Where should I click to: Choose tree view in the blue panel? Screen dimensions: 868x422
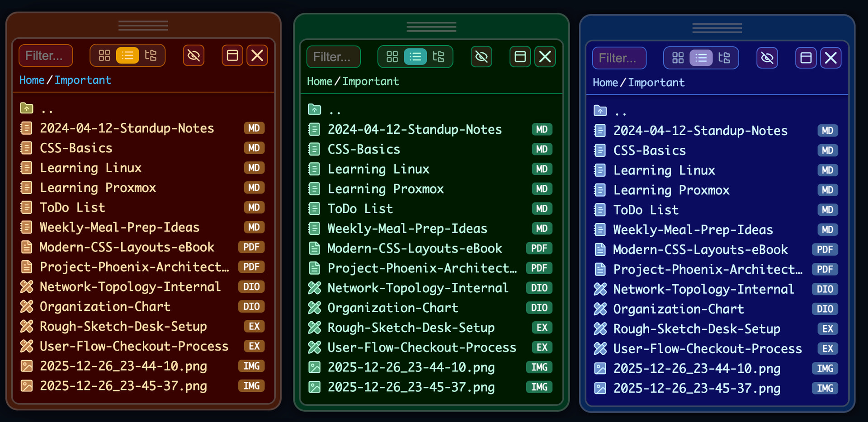coord(724,58)
